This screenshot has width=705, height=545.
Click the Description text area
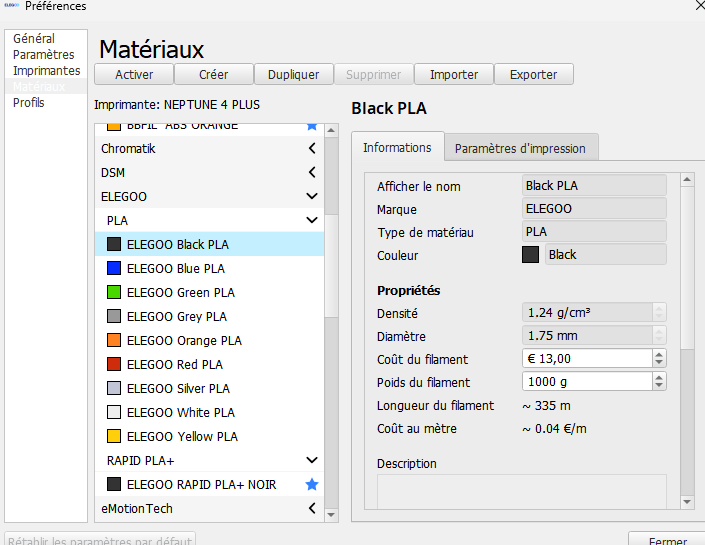coord(522,491)
